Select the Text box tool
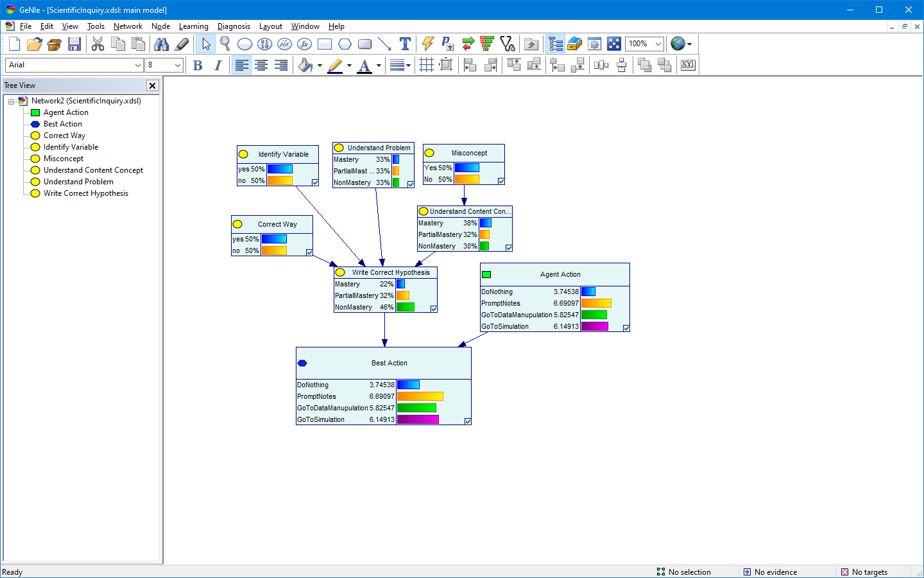The image size is (924, 578). 405,44
